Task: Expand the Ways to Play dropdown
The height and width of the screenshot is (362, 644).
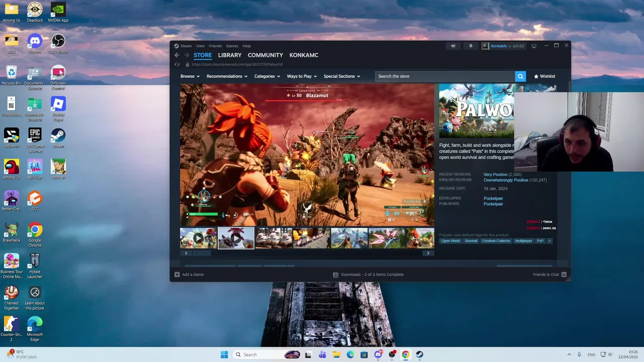Action: pos(302,76)
